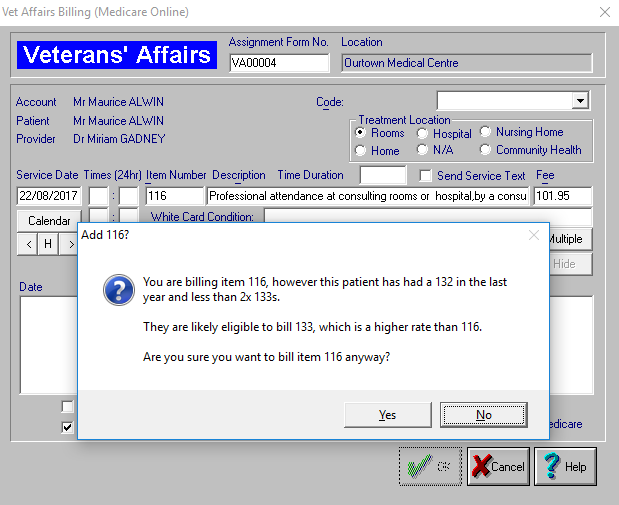Click the account name Mr Maurice ALWIN
The height and width of the screenshot is (505, 619).
(x=118, y=102)
